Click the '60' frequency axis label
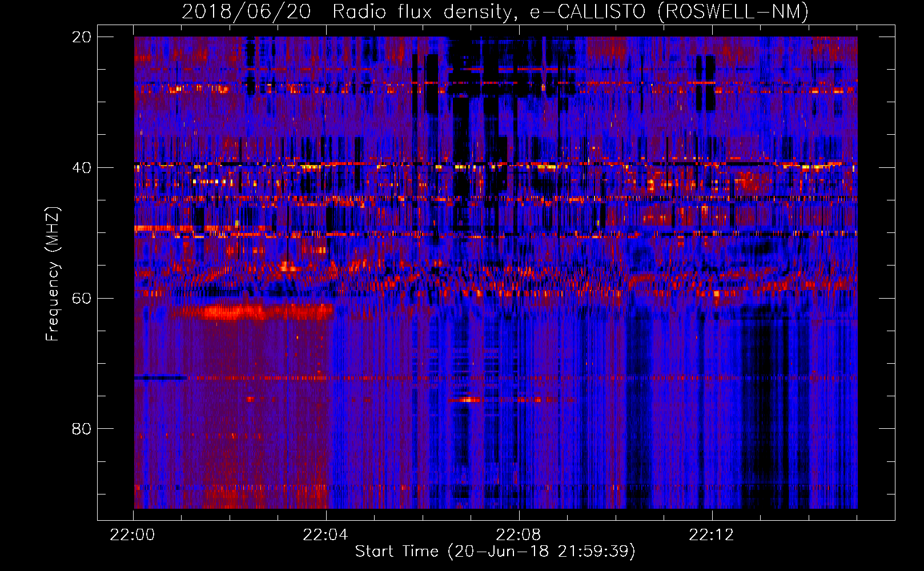Screen dimensions: 924x571 (82, 298)
